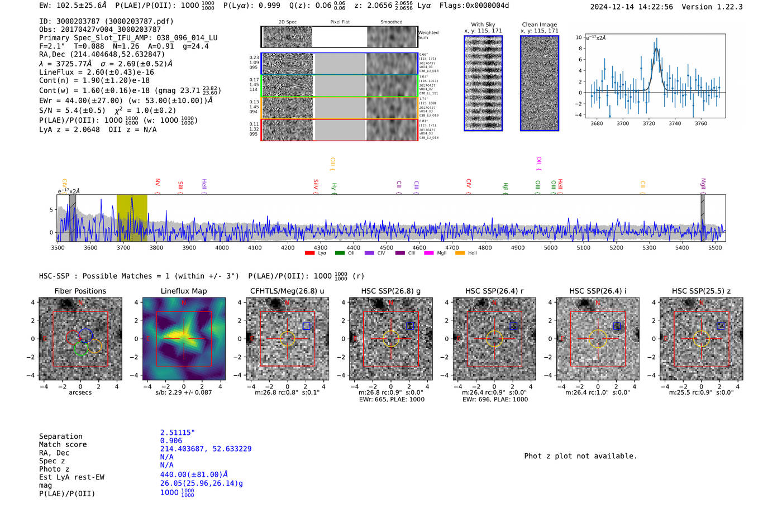Select the With Sky image panel

pyautogui.click(x=483, y=83)
